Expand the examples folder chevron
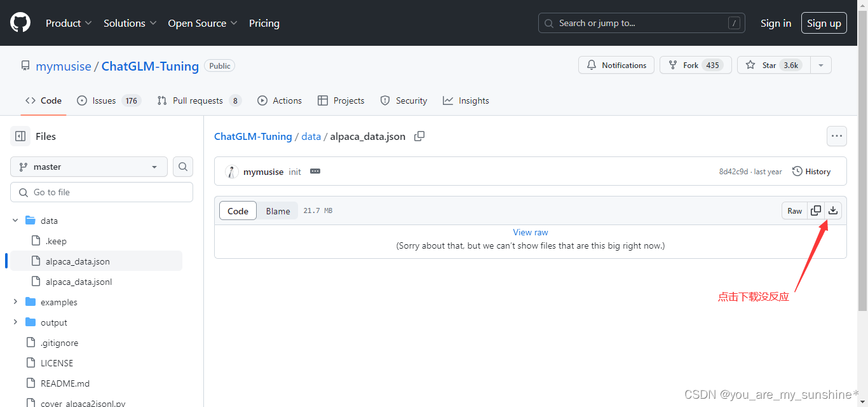 click(x=15, y=302)
